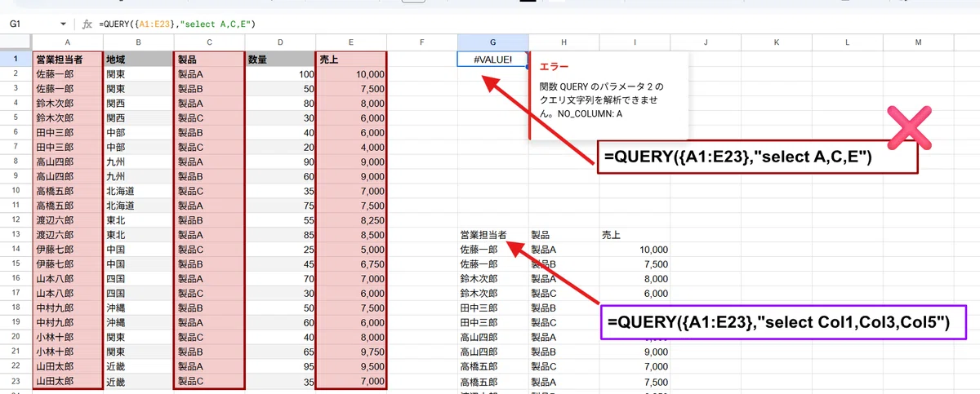980x394 pixels.
Task: Select quantity cell with value 75
Action: click(x=280, y=206)
